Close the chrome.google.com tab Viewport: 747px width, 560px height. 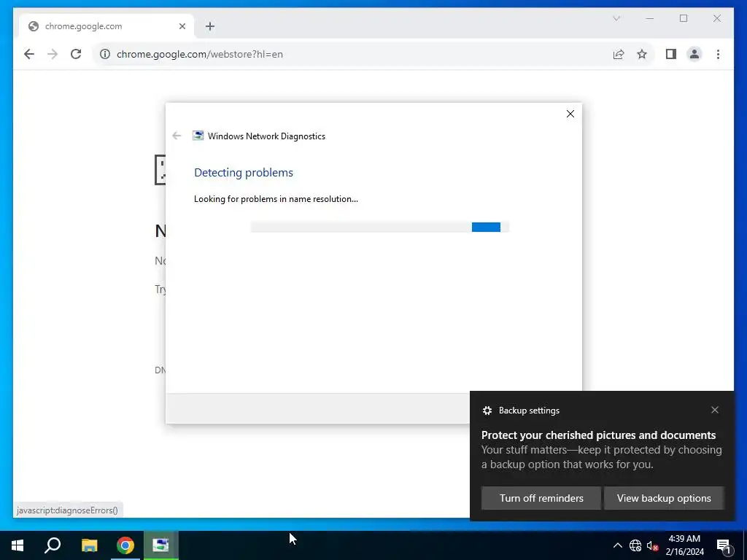click(x=182, y=27)
